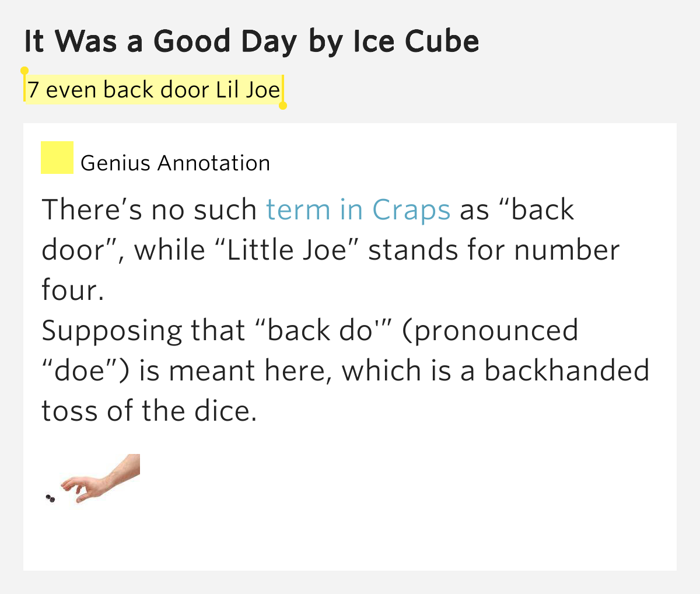Click the yellow Genius Annotation square icon
700x594 pixels.
57,158
